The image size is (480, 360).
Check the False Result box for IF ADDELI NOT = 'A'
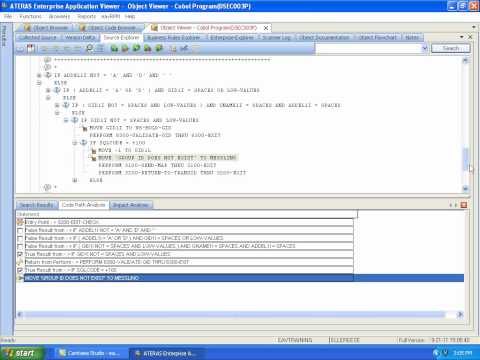(x=20, y=230)
